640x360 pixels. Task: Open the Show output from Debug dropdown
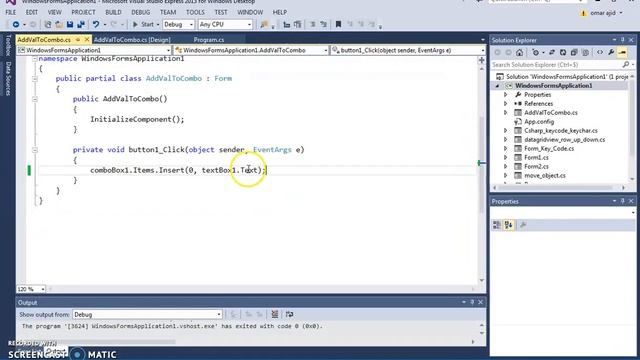147,315
